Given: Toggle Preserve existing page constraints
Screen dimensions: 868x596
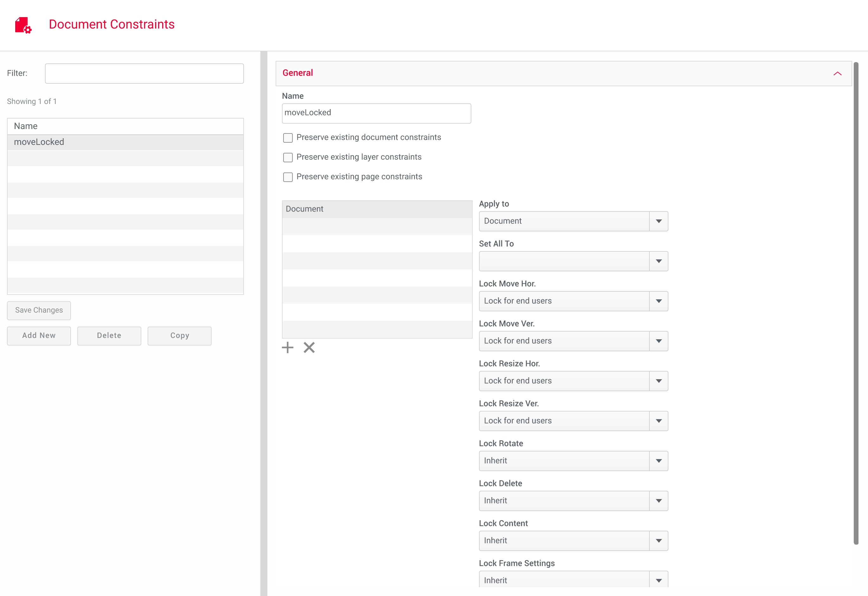Looking at the screenshot, I should [288, 177].
